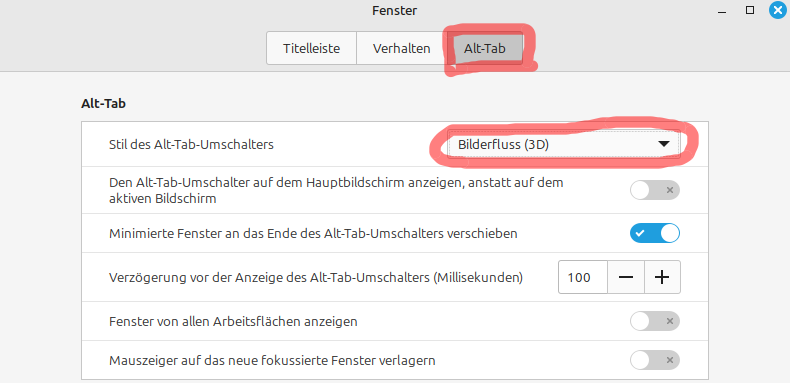Viewport: 790px width, 383px height.
Task: Click the x mark on the Arbeitsflächen switch
Action: tap(670, 321)
